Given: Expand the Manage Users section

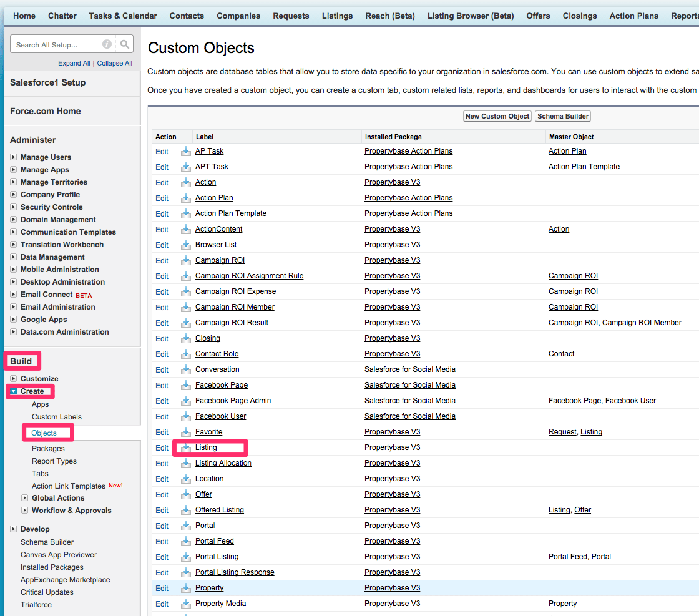Looking at the screenshot, I should pos(15,157).
